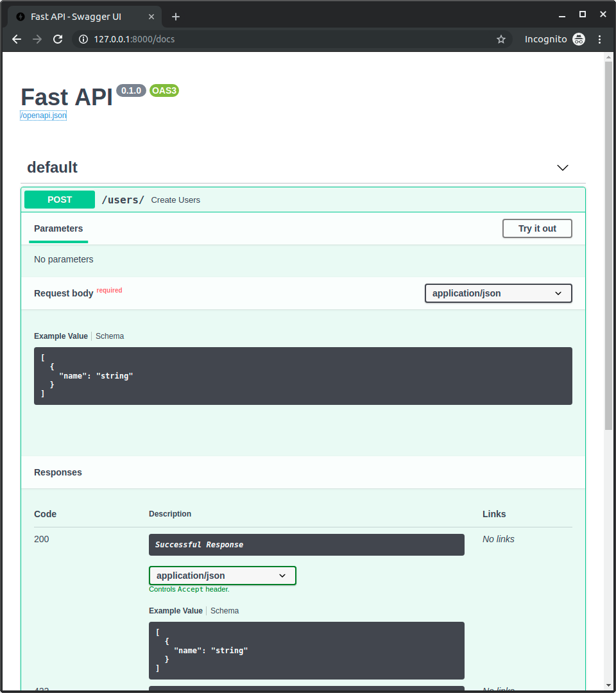
Task: Switch request body to Schema tab
Action: [110, 336]
